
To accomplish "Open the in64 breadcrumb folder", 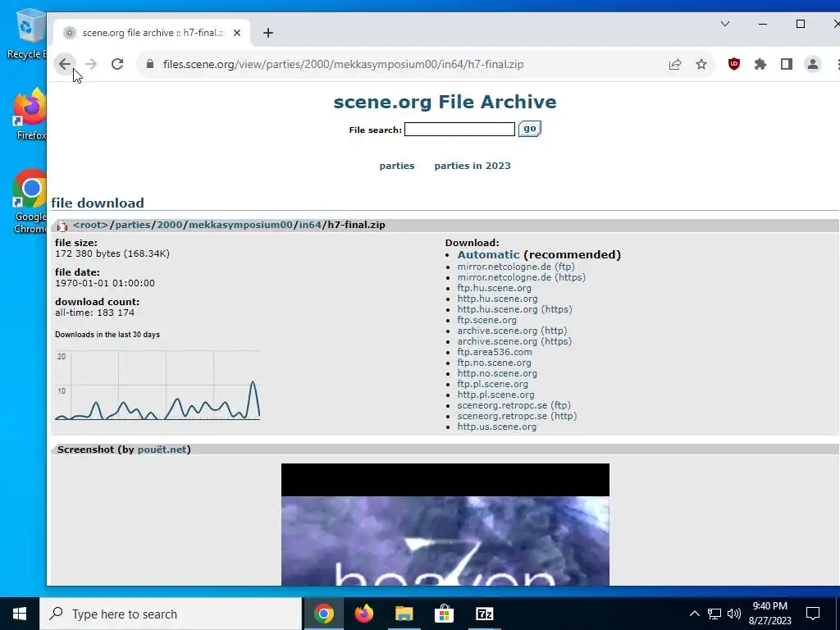I will coord(310,225).
